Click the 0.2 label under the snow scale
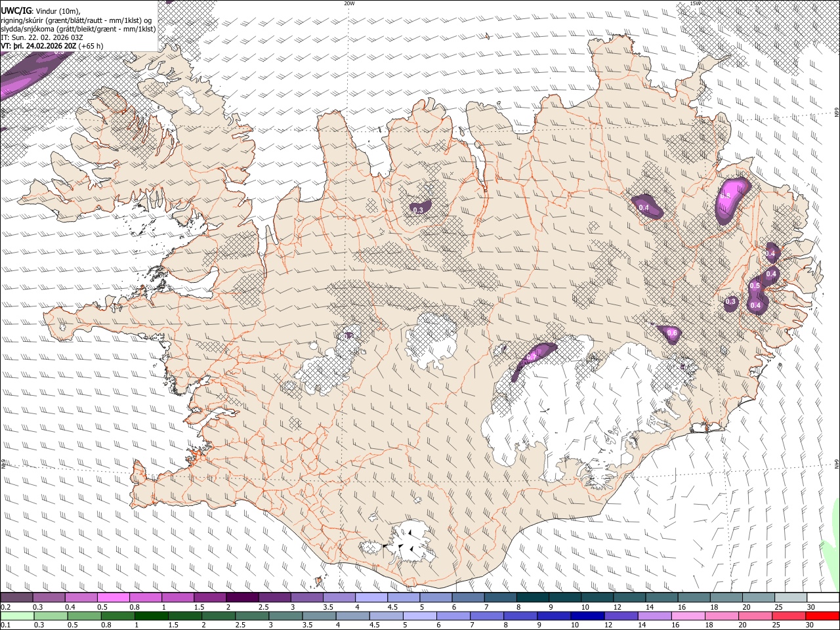The image size is (840, 630). tap(5, 607)
